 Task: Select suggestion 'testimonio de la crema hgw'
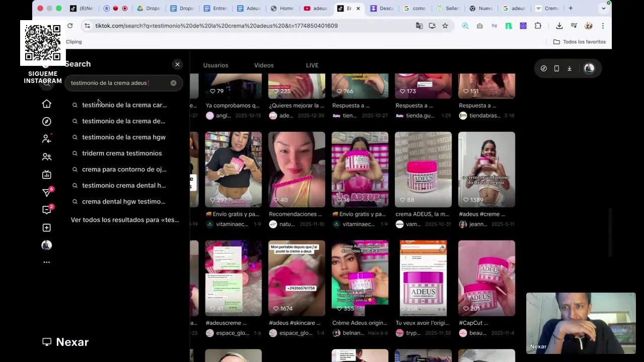pos(124,137)
